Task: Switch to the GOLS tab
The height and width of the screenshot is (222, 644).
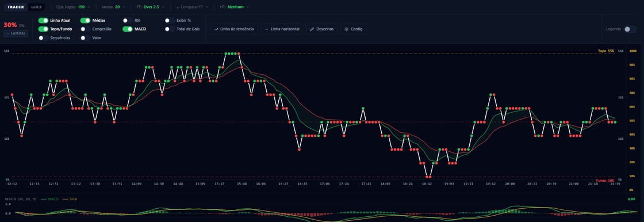Action: 37,7
